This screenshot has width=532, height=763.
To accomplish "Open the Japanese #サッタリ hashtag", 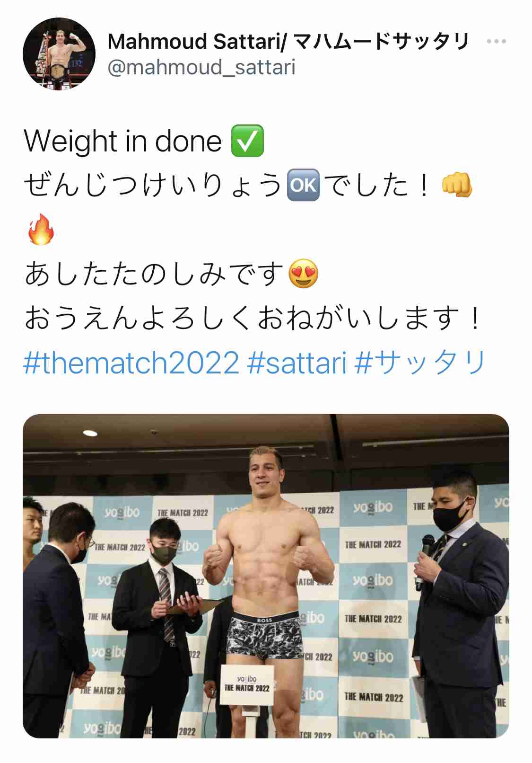I will [420, 363].
